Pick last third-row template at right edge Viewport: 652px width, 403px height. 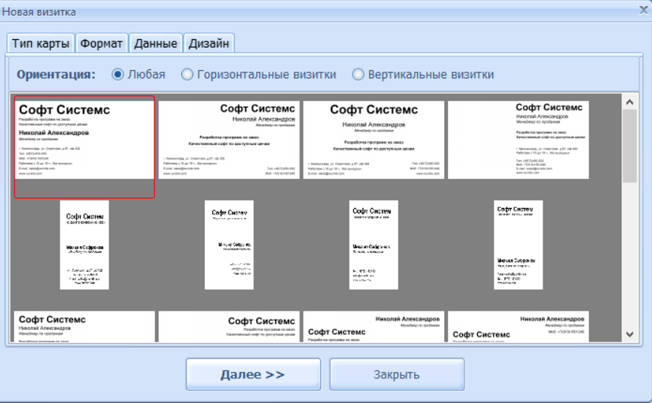pos(518,326)
